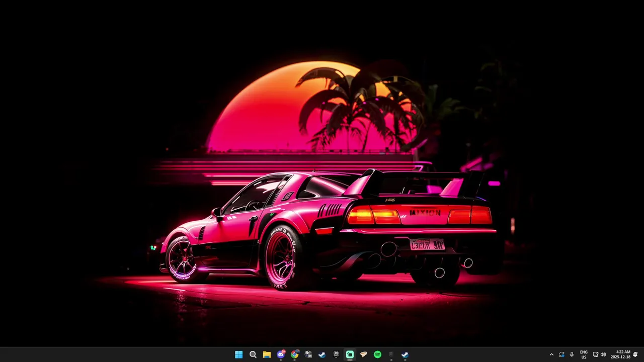This screenshot has height=362, width=644.
Task: Open the last Steam icon after dark app
Action: pyautogui.click(x=405, y=354)
